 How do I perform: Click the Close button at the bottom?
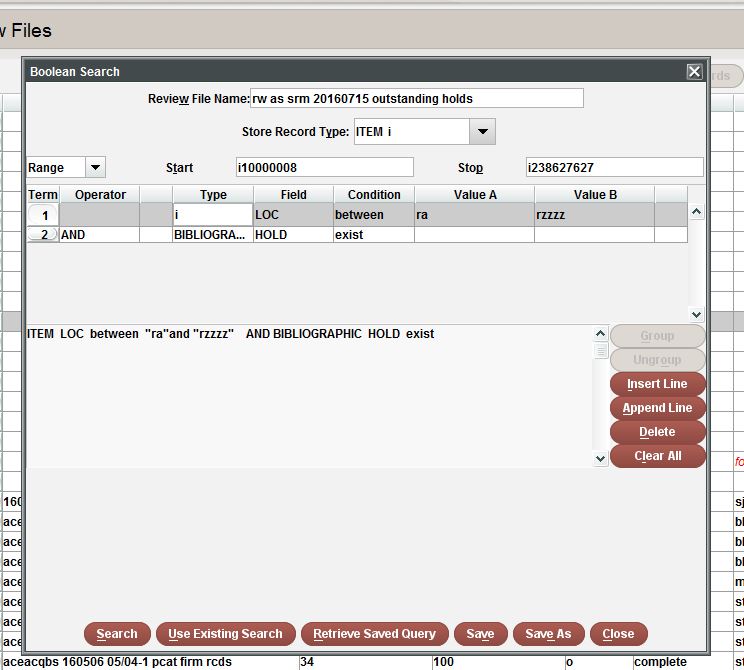click(x=618, y=634)
